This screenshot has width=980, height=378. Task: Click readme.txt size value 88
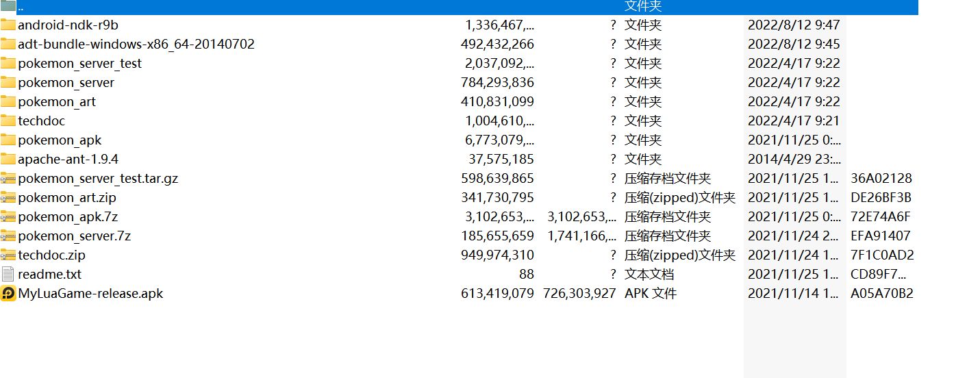[527, 275]
